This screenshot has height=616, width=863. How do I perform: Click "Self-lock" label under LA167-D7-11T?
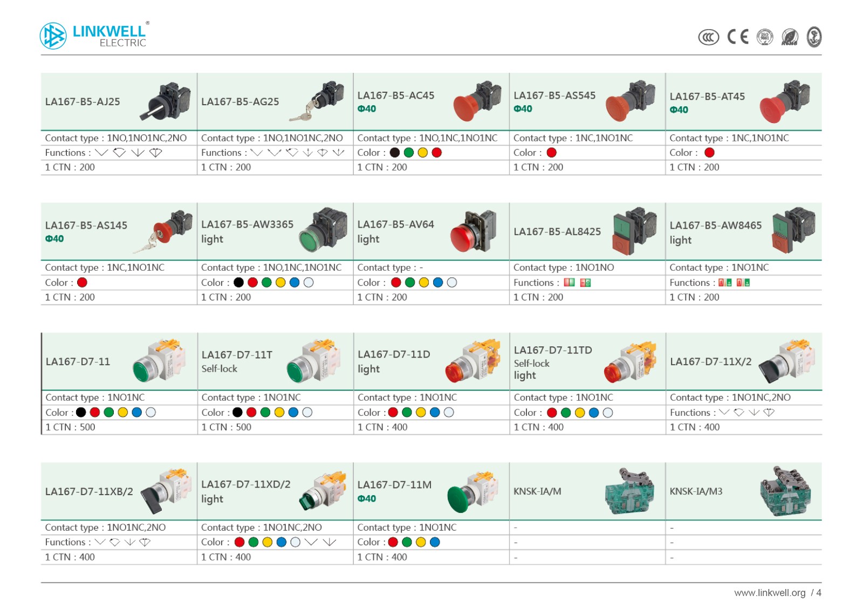(x=219, y=368)
